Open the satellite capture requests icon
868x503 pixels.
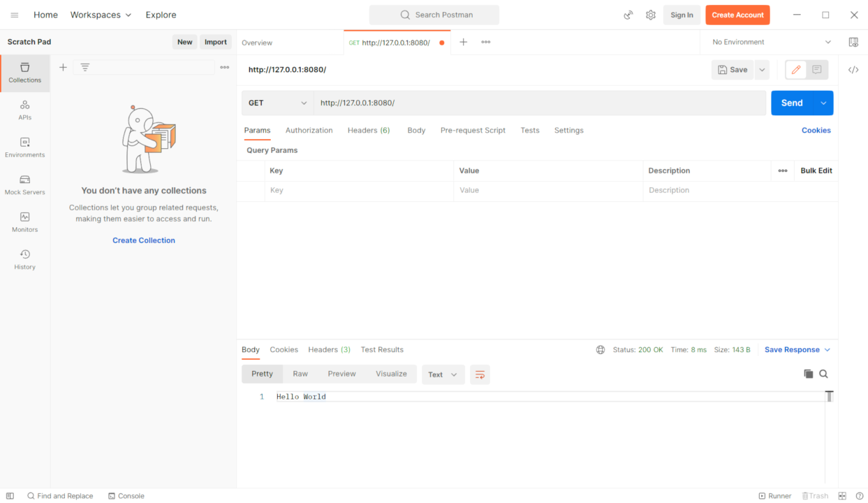click(x=628, y=15)
